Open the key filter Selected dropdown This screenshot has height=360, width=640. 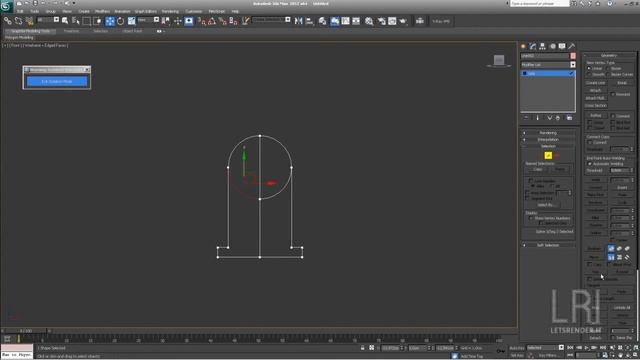click(561, 348)
